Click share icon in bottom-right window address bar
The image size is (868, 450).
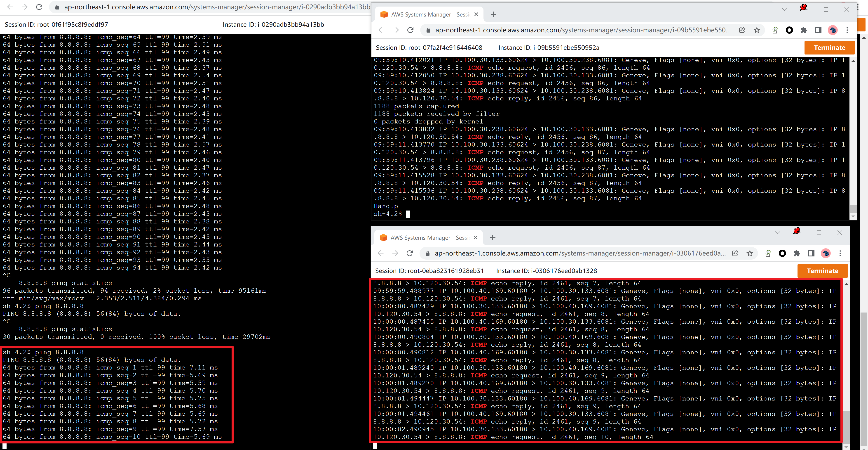735,253
